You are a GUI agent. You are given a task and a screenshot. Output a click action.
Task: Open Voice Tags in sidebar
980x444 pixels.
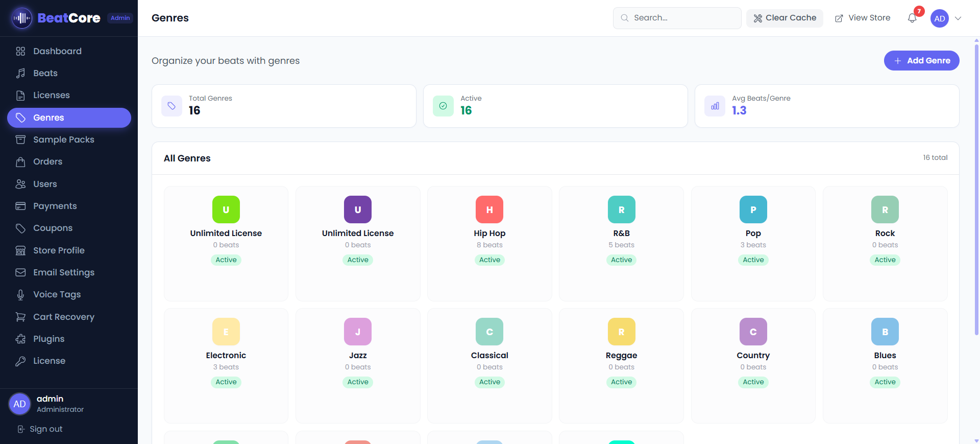57,294
